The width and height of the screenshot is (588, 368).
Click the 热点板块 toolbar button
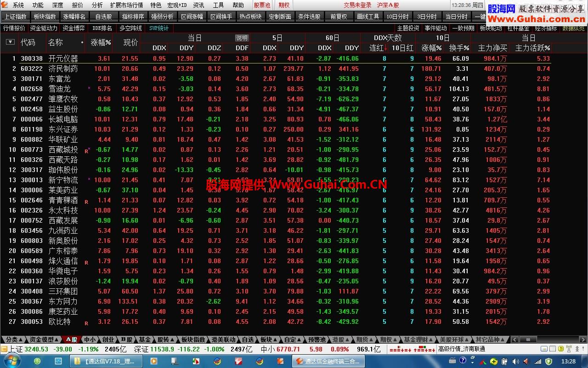click(x=250, y=16)
